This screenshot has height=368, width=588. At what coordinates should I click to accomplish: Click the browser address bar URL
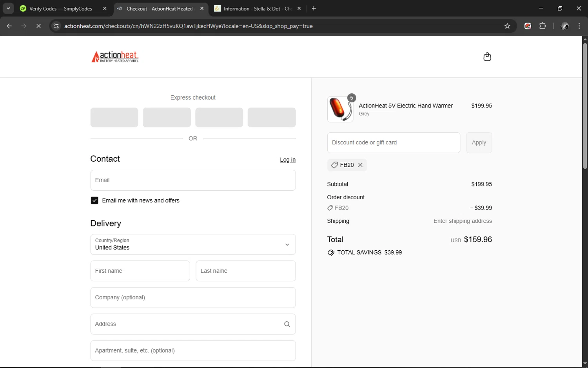(x=189, y=26)
